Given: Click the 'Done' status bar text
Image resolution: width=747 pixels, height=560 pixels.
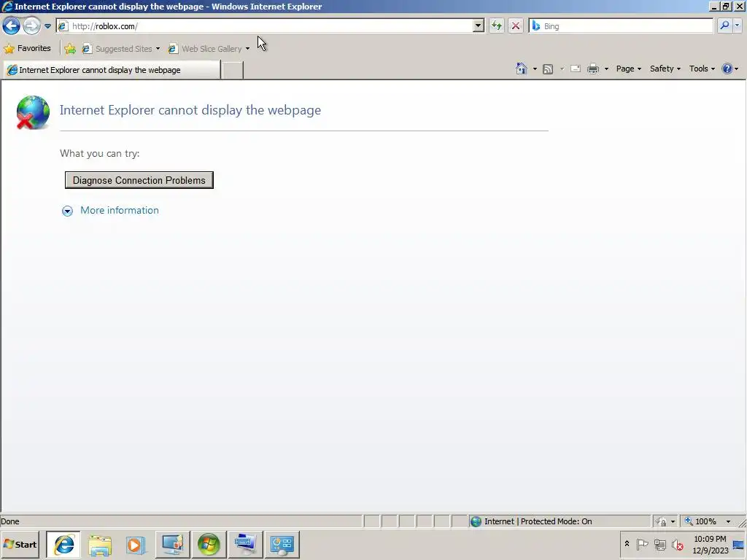Looking at the screenshot, I should coord(10,521).
